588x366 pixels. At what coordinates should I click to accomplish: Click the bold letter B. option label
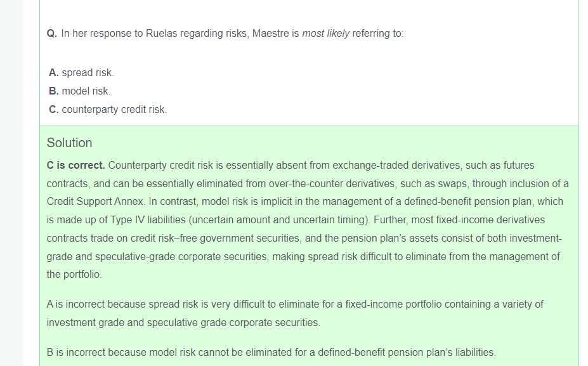point(54,91)
